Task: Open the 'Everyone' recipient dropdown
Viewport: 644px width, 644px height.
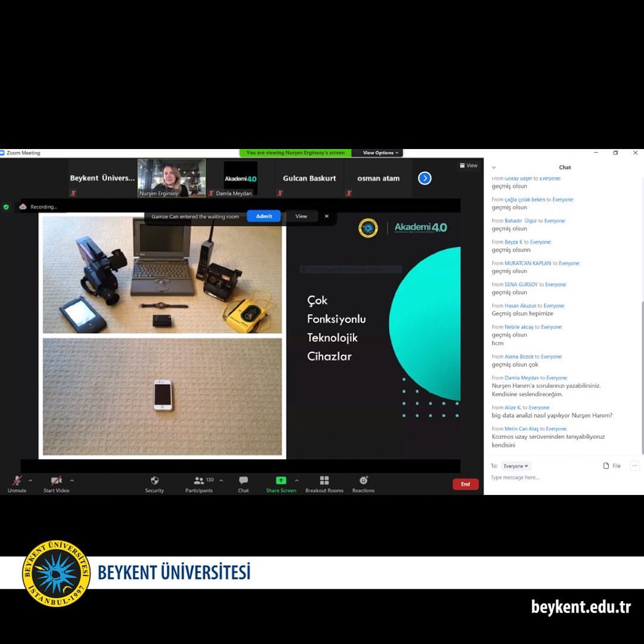Action: coord(516,466)
